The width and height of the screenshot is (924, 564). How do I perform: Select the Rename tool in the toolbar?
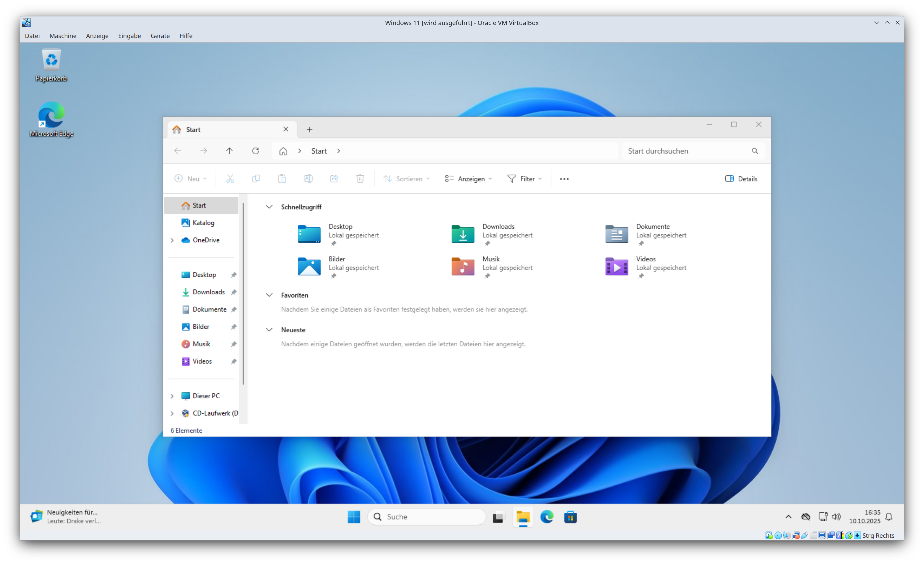308,179
